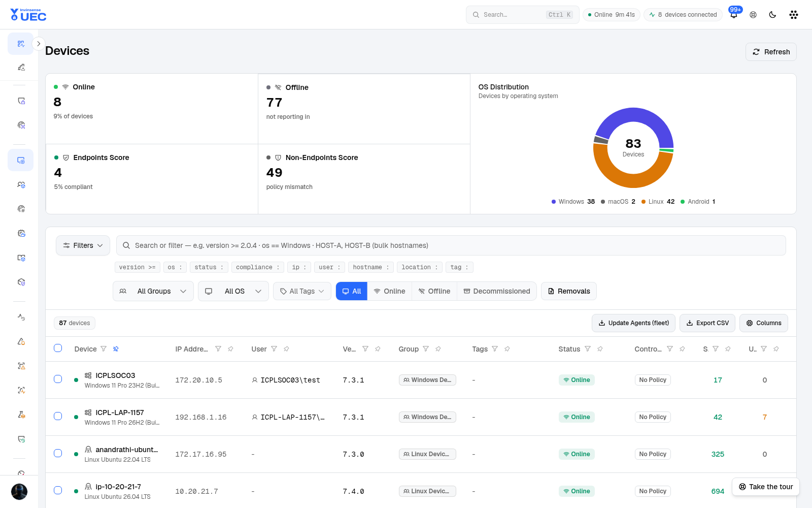This screenshot has height=508, width=812.
Task: Click the help lifebuoy icon in header
Action: click(x=753, y=15)
